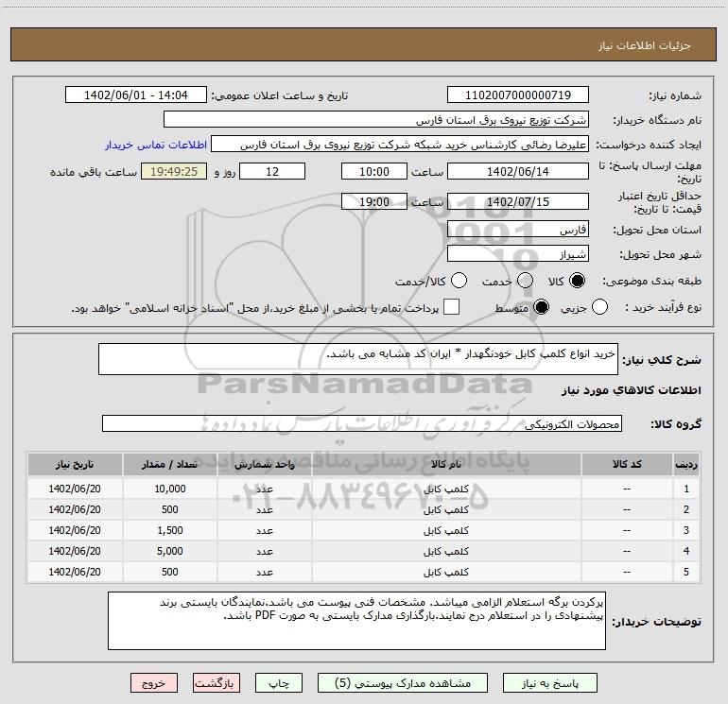
Task: Click the remaining time field 19:49:25
Action: click(x=174, y=171)
